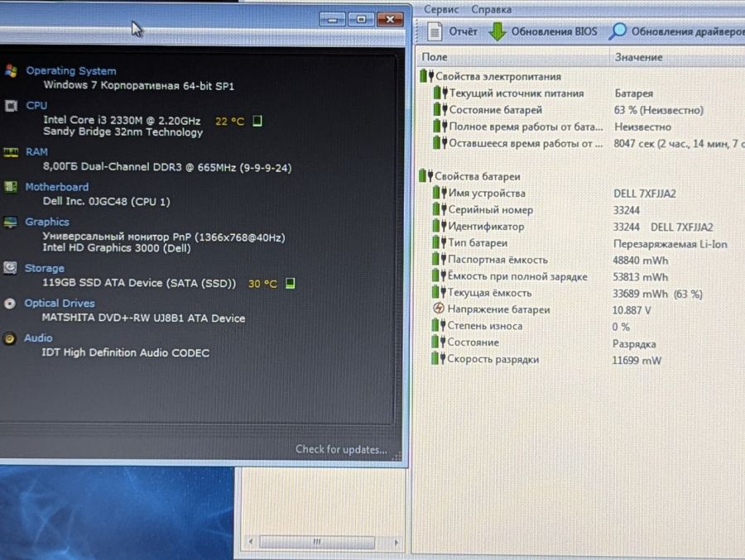Close the Speccy window

pos(390,20)
